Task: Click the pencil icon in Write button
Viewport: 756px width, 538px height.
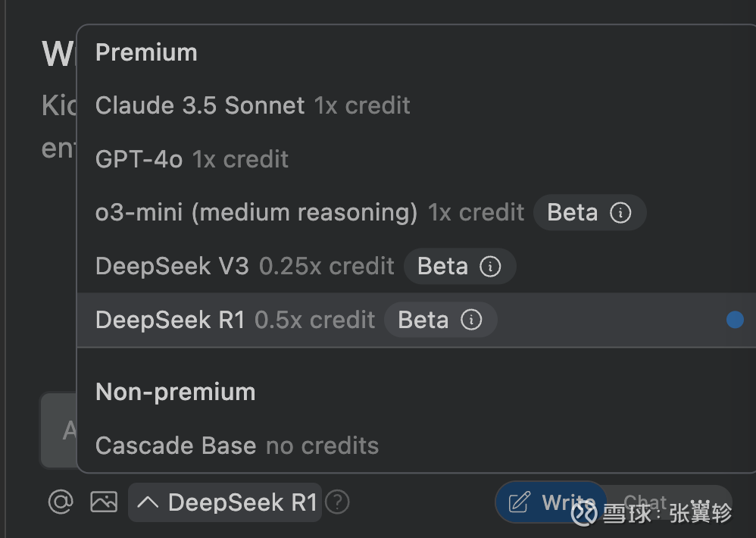Action: coord(520,502)
